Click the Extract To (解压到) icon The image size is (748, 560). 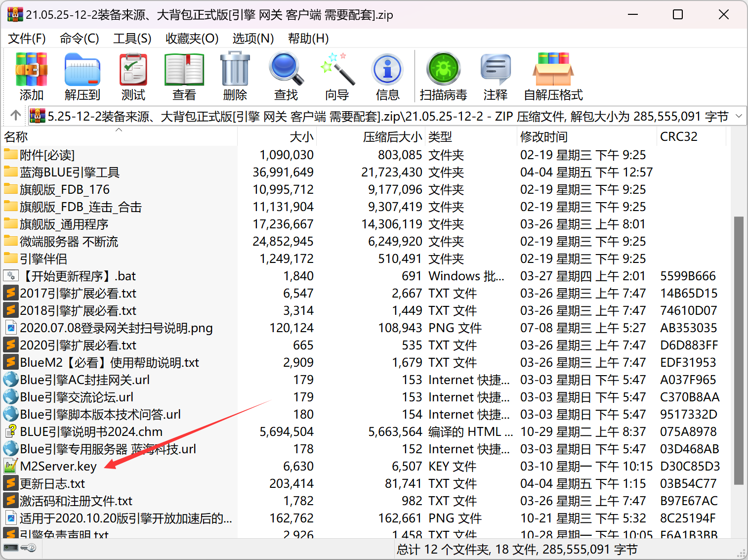coord(83,70)
